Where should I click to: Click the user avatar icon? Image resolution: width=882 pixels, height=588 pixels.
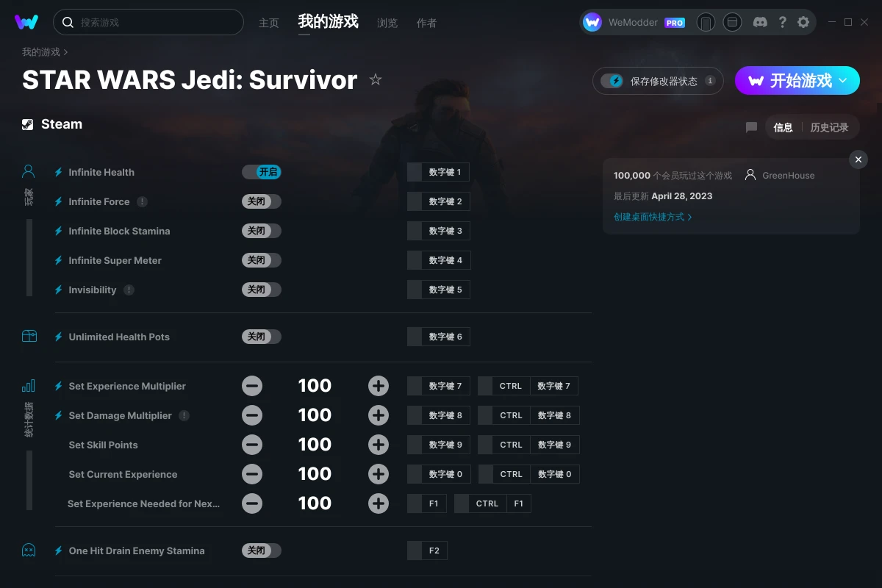tap(592, 22)
